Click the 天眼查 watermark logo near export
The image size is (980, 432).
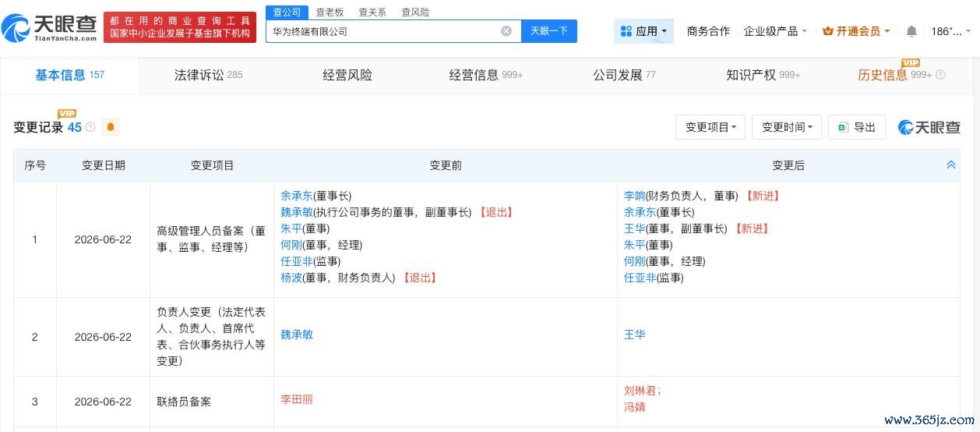click(929, 127)
